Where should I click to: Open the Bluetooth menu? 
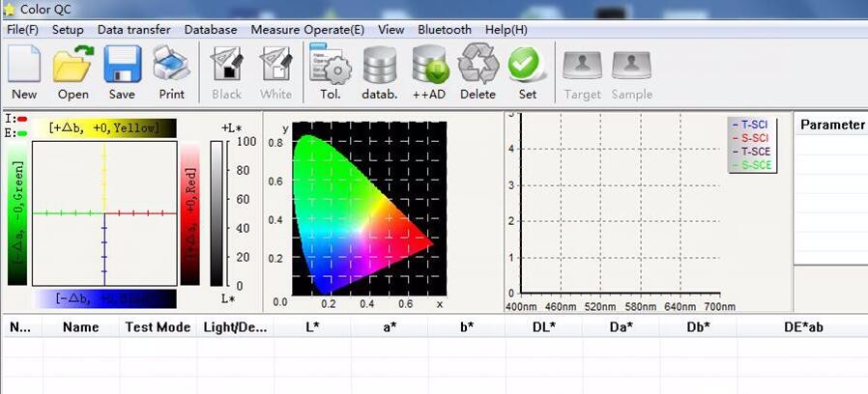445,30
